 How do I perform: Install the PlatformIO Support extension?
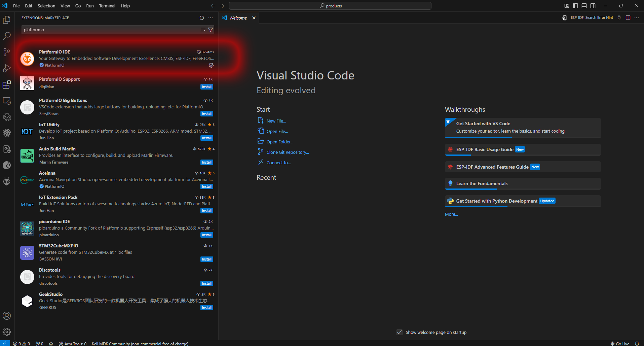(206, 87)
